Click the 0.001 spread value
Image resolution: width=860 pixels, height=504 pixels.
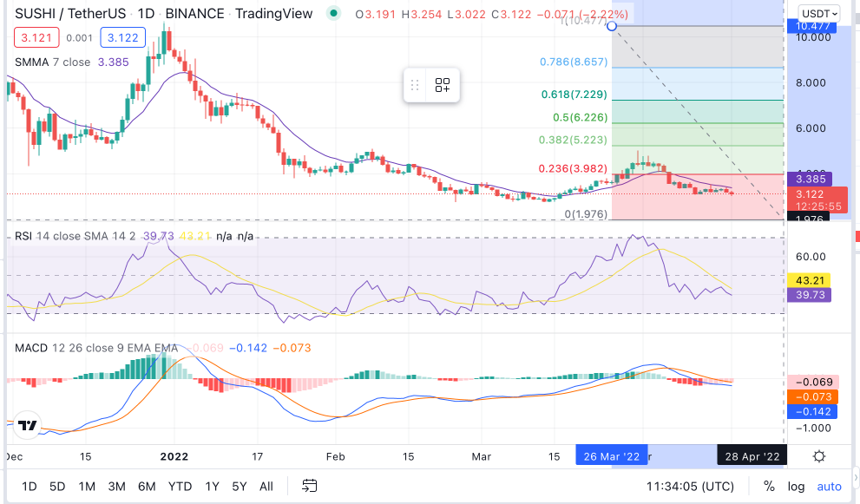tap(80, 38)
